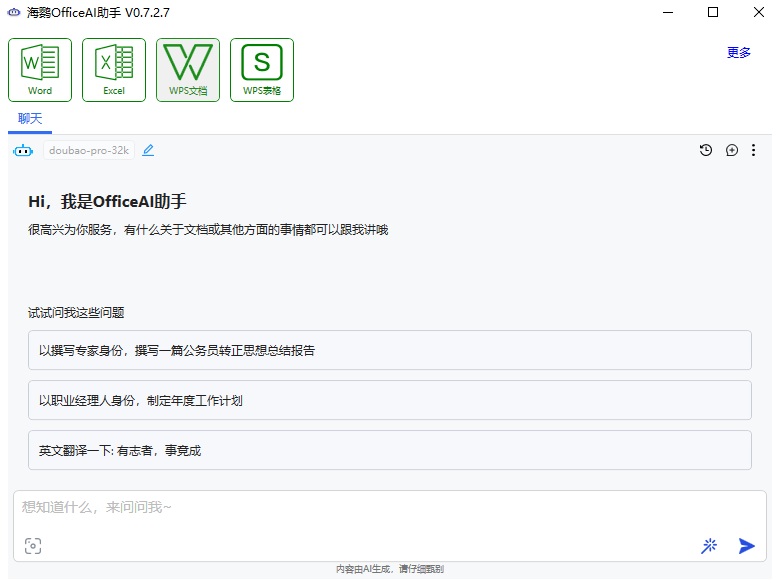Click the Hi，我是OfficeAI助手 heading

(107, 201)
